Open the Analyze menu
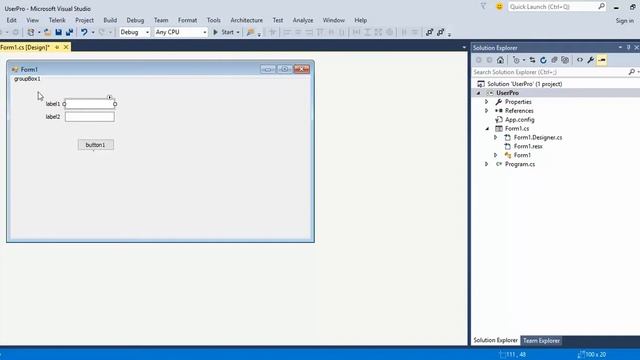The image size is (640, 360). click(x=303, y=20)
